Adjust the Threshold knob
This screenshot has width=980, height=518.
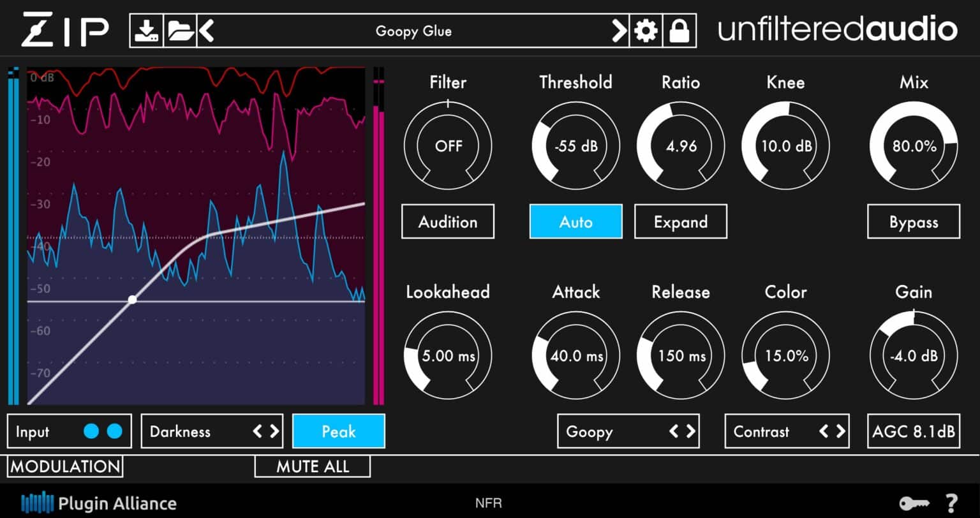coord(575,145)
